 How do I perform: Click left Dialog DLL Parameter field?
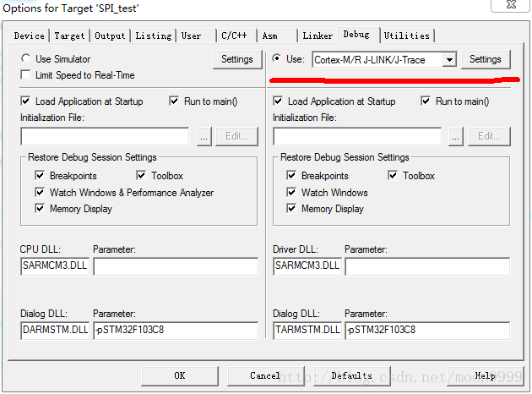[175, 330]
